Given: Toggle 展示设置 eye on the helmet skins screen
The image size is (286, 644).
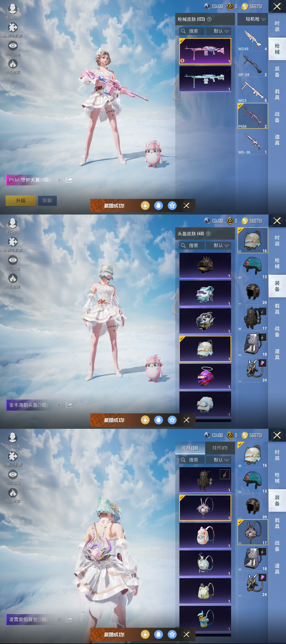Looking at the screenshot, I should [13, 263].
